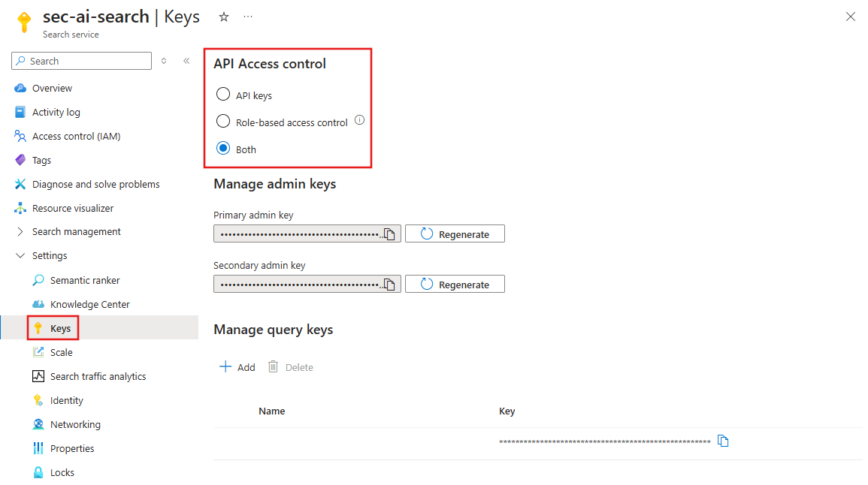This screenshot has width=868, height=485.
Task: Select the API keys radio option
Action: point(223,95)
